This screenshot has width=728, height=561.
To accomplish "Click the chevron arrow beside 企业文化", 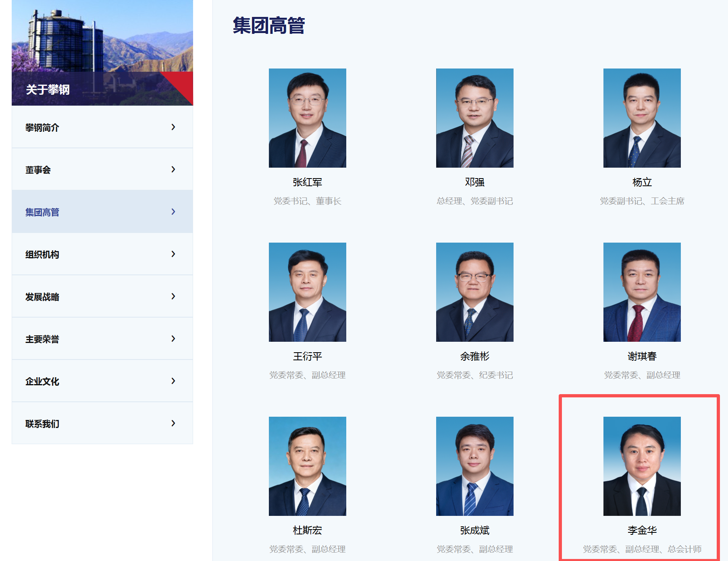I will click(x=173, y=381).
